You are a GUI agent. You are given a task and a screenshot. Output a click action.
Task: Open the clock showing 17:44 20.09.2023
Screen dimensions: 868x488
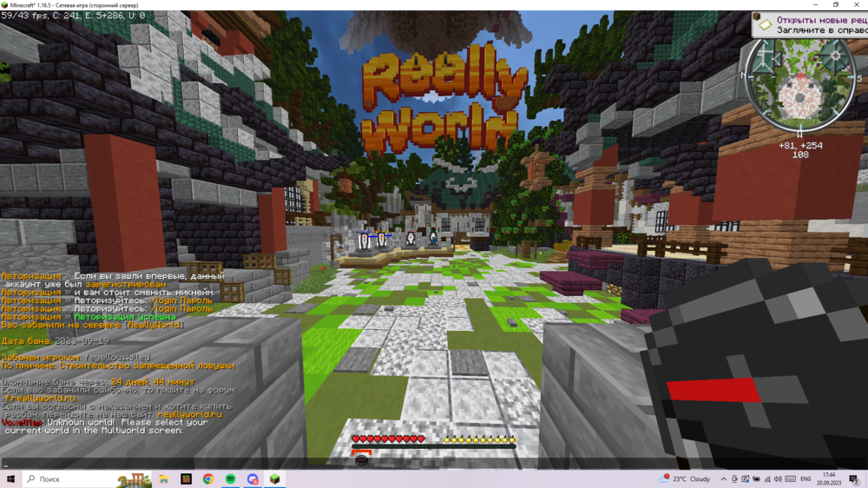tap(829, 479)
